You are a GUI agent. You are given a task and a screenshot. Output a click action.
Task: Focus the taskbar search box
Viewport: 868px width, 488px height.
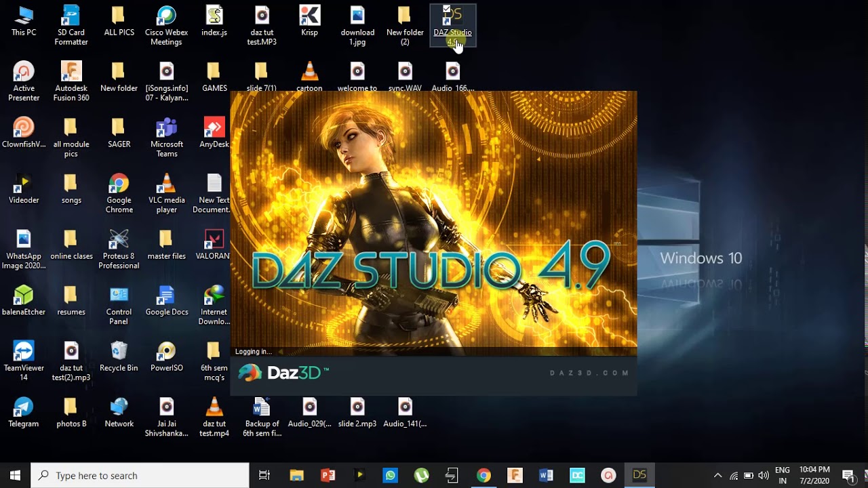[x=140, y=475]
